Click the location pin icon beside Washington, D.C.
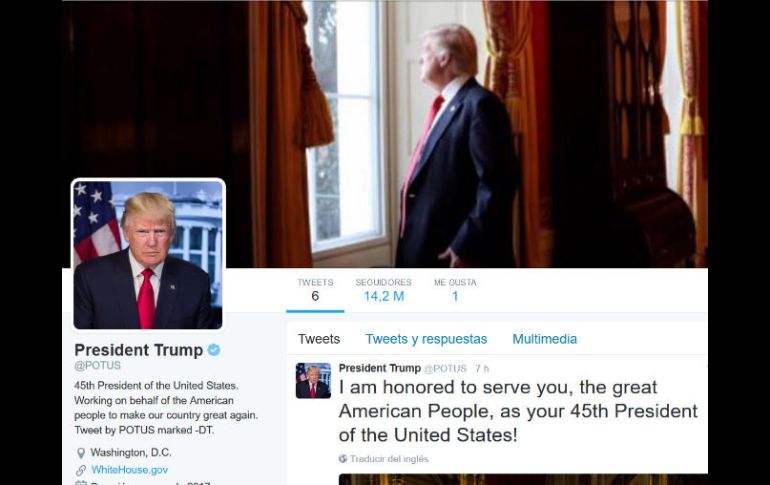Screen dimensions: 770x485 pyautogui.click(x=81, y=453)
